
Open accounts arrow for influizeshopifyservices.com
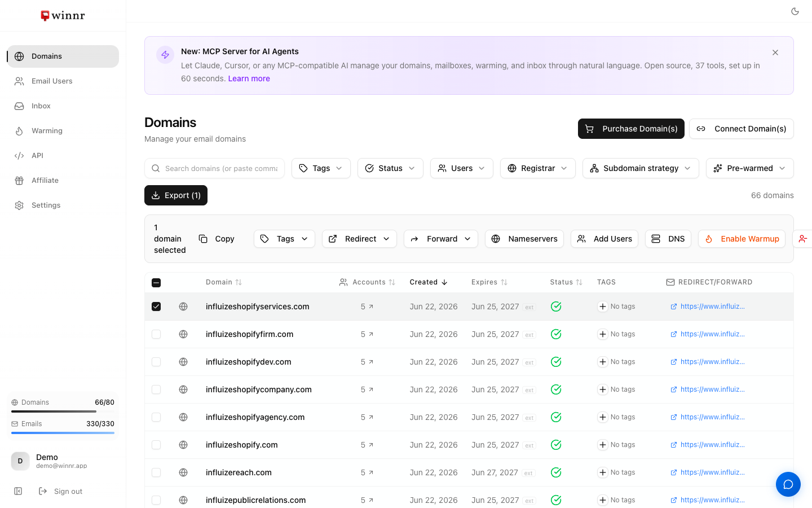(371, 306)
